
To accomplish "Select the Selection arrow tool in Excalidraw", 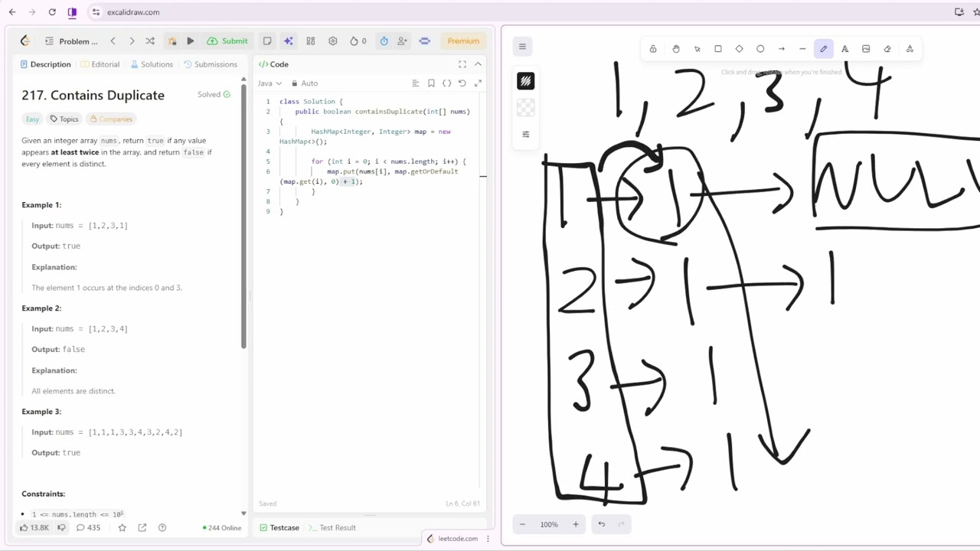I will 697,49.
